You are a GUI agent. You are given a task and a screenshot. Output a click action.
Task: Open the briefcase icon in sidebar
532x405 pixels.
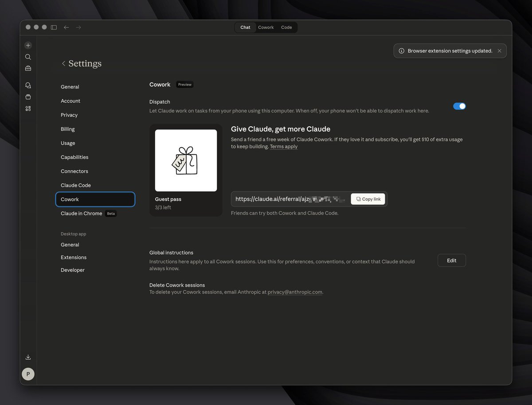pos(28,68)
